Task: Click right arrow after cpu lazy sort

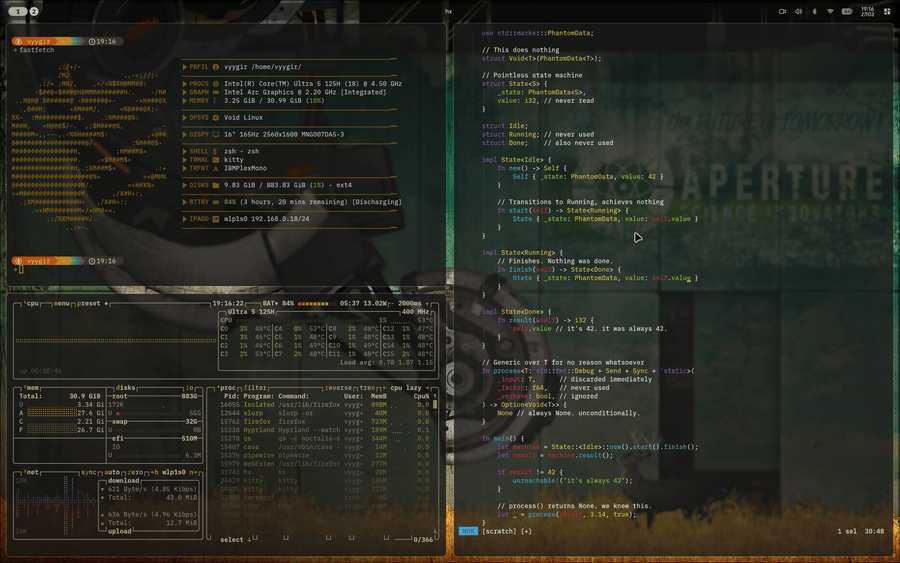Action: coord(428,387)
